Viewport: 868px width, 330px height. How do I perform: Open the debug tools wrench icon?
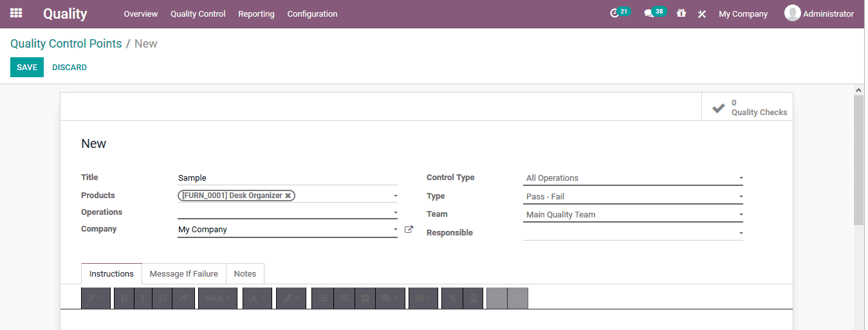[x=702, y=14]
